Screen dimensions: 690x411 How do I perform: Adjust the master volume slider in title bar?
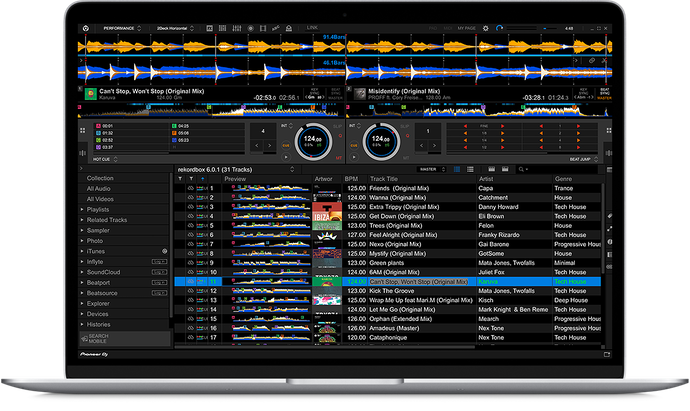click(x=548, y=28)
